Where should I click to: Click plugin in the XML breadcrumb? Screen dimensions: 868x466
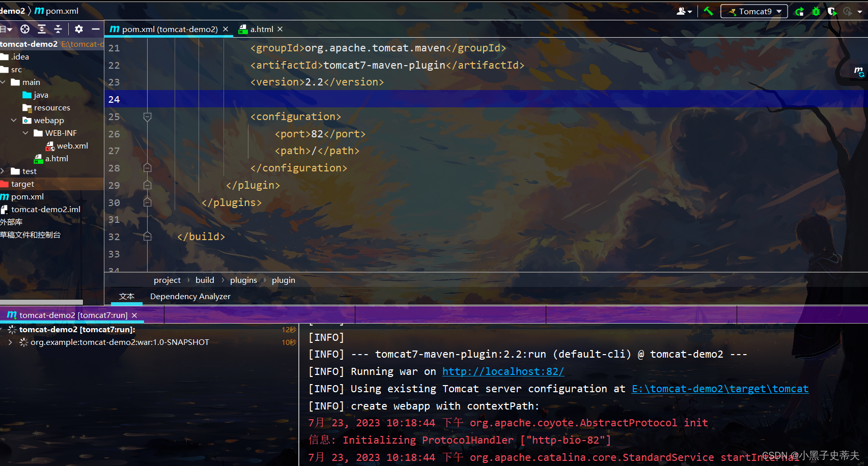click(284, 280)
